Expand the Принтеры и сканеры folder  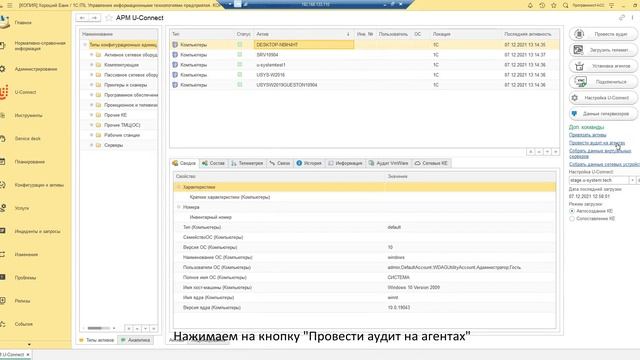coord(91,85)
